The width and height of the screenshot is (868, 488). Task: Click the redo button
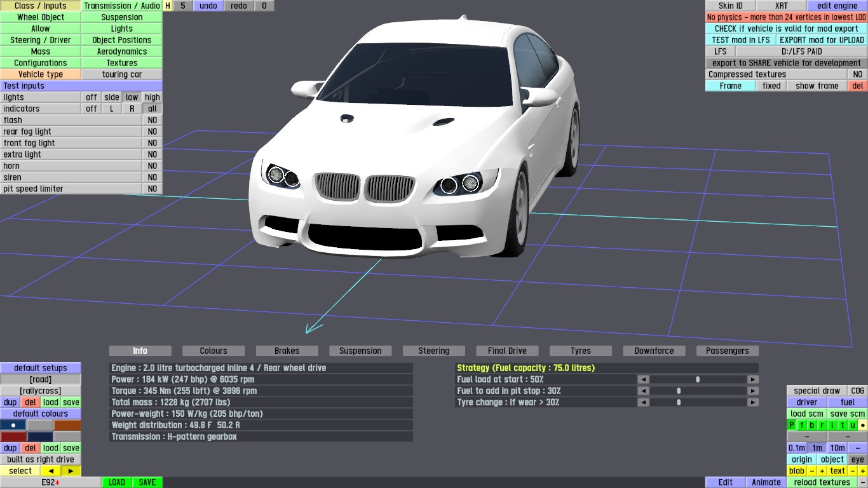click(239, 6)
